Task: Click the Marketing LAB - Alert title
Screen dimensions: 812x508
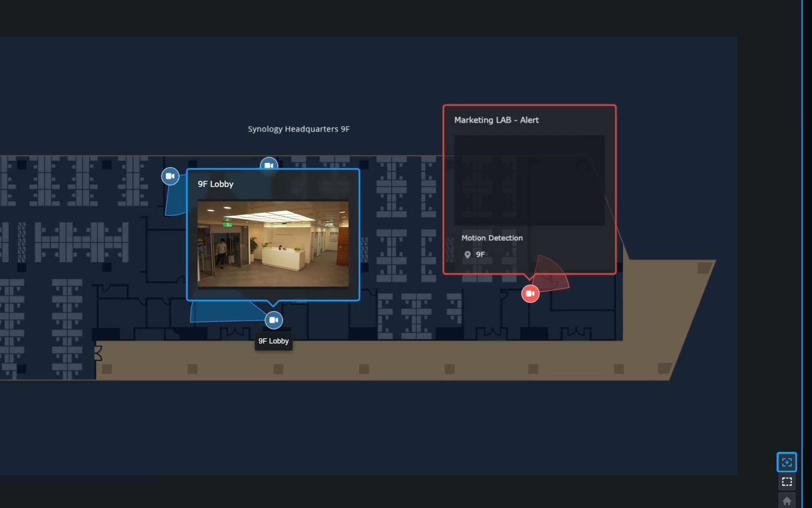Action: [x=497, y=120]
